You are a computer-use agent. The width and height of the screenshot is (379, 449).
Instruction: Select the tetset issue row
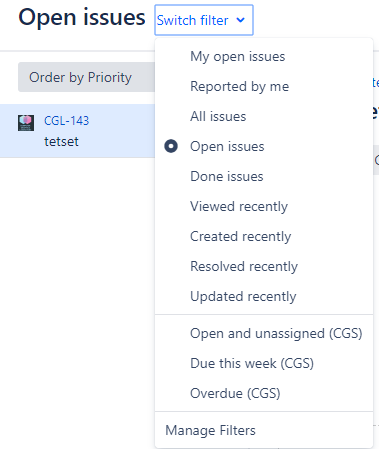[77, 131]
